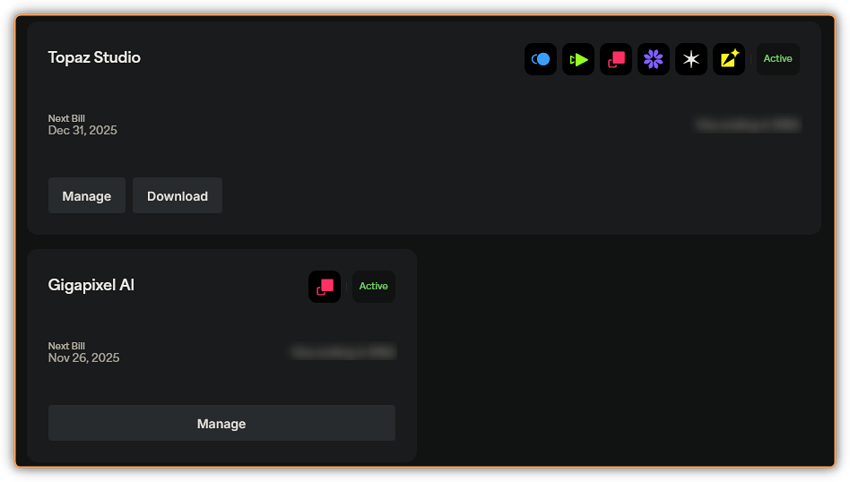850x482 pixels.
Task: Click the Active badge on Gigapixel AI
Action: (x=374, y=286)
